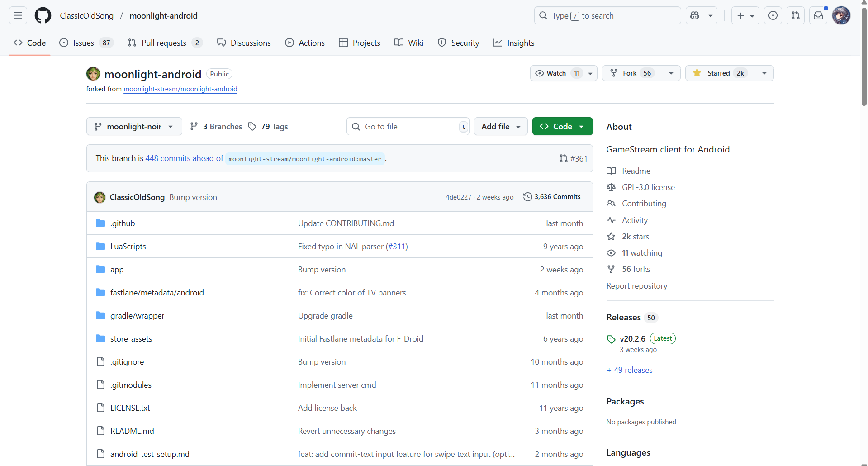Open the fastlane/metadata/android folder
Image resolution: width=868 pixels, height=466 pixels.
(157, 293)
